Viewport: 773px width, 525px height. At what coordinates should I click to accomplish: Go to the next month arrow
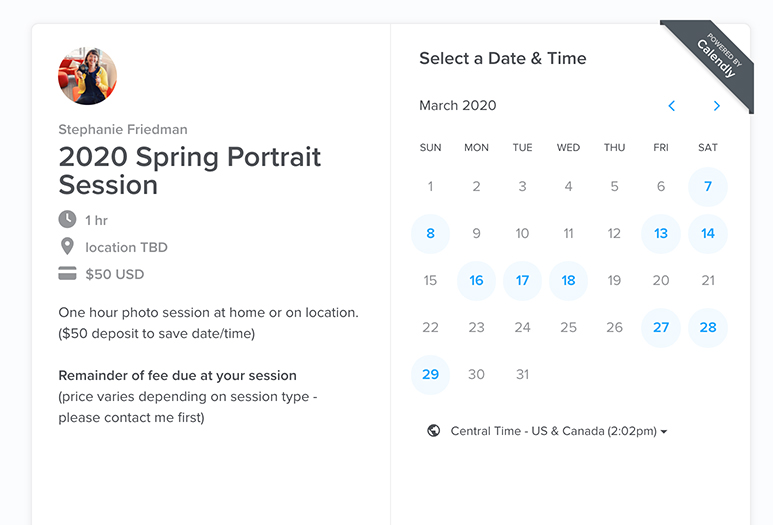pyautogui.click(x=716, y=106)
